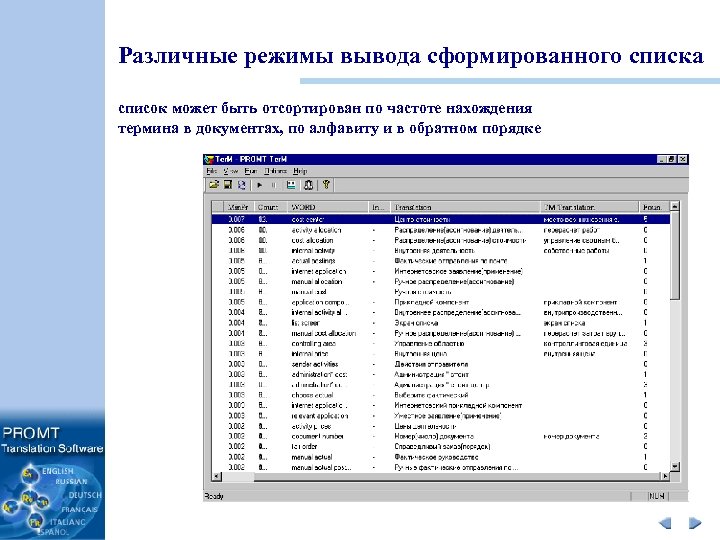Click the dictionary books toolbar icon
Viewport: 720px width, 540px height.
[308, 185]
